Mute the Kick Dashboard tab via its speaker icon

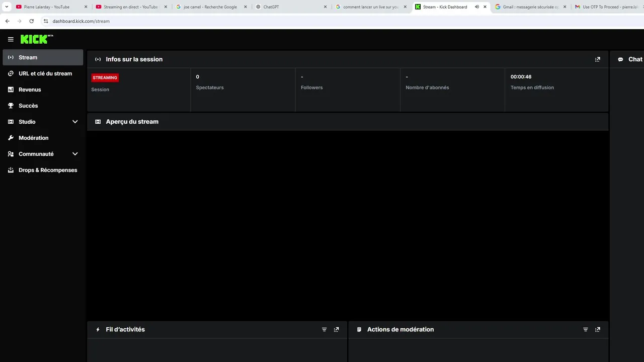[476, 7]
